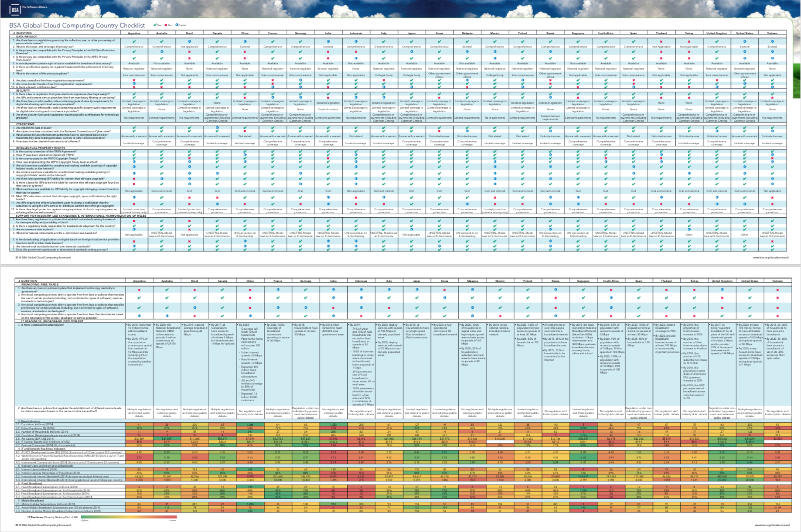This screenshot has width=801, height=532.
Task: Click the Argentina column header in the Free Trade table
Action: [140, 281]
